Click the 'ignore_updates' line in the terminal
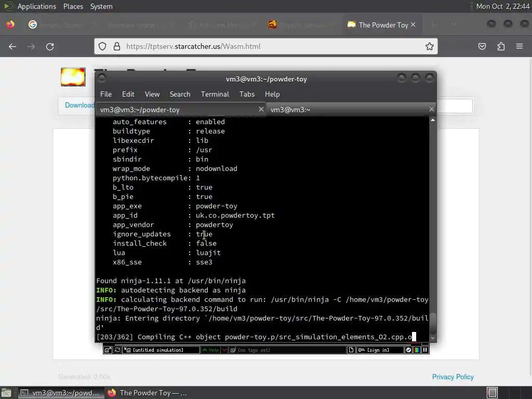Screen dimensions: 532x399 [163, 234]
